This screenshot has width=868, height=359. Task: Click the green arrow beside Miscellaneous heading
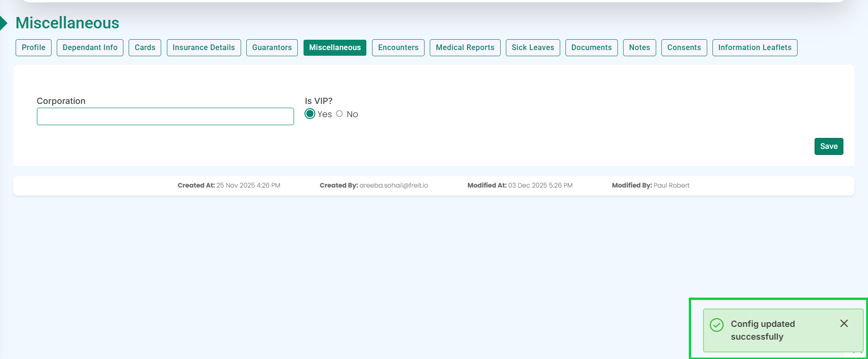click(4, 23)
